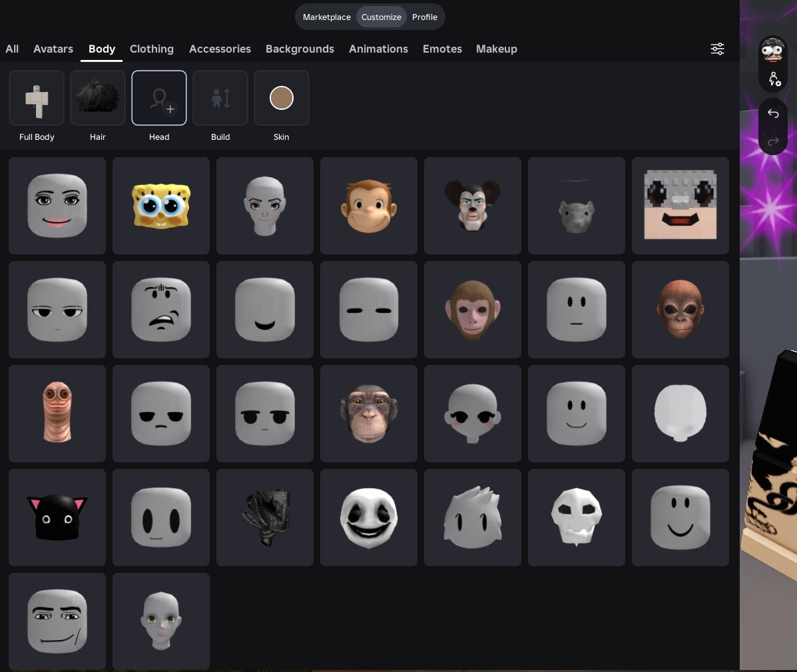797x672 pixels.
Task: Equip the head with tall oval eyes
Action: pyautogui.click(x=161, y=517)
